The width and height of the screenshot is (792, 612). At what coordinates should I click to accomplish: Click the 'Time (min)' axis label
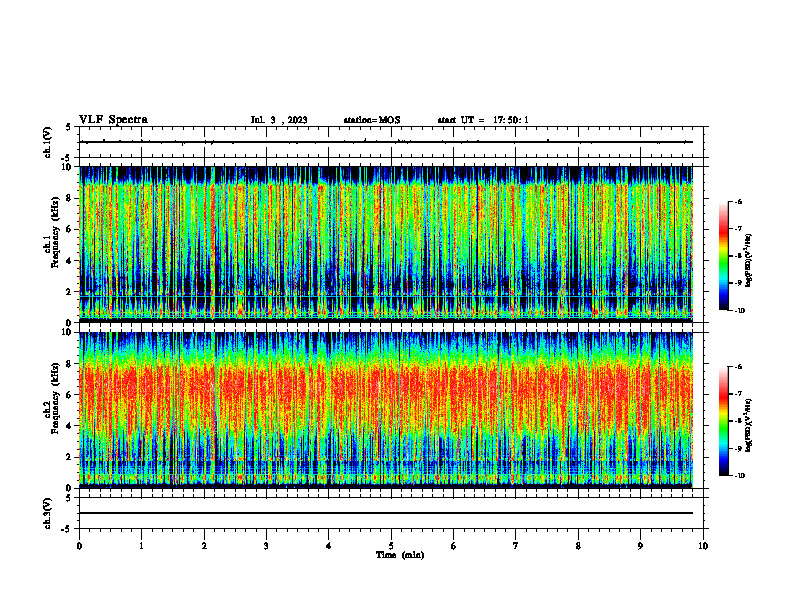(x=400, y=555)
